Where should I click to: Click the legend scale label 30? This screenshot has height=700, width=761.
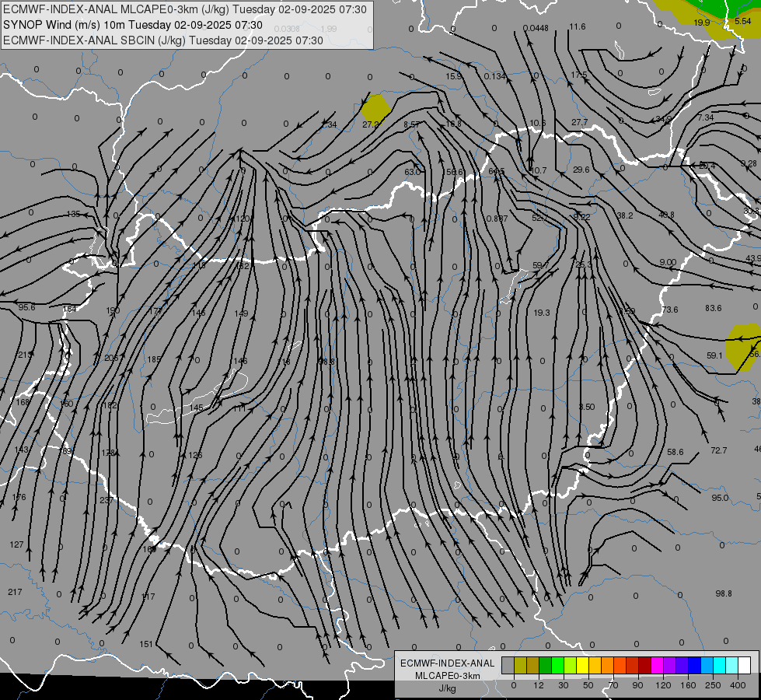click(x=564, y=685)
